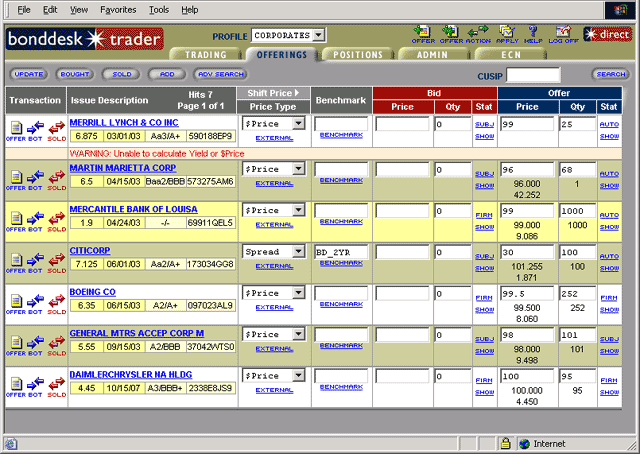Click the Sold icon for Martin Marietta row
This screenshot has width=640, height=454.
pos(57,180)
